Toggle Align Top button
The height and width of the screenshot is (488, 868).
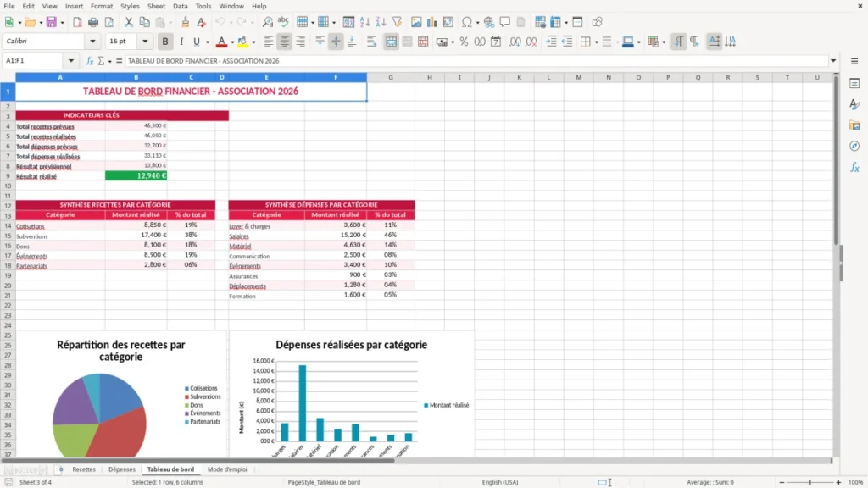[320, 42]
